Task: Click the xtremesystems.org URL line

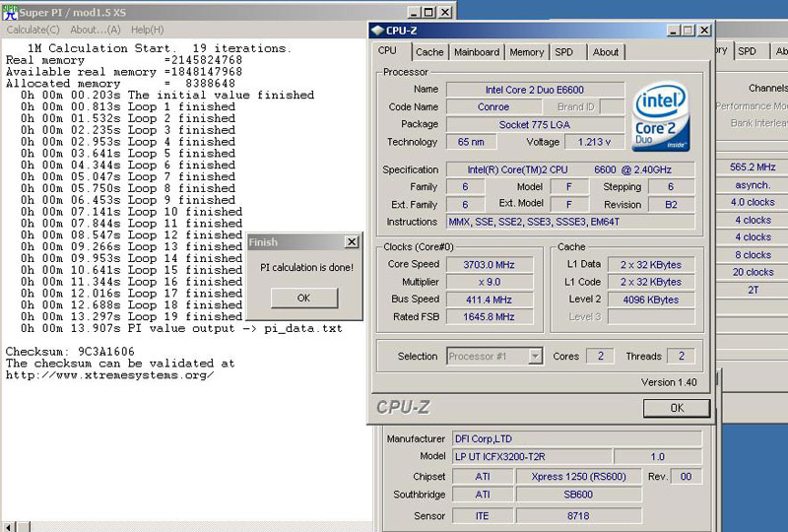Action: coord(109,375)
